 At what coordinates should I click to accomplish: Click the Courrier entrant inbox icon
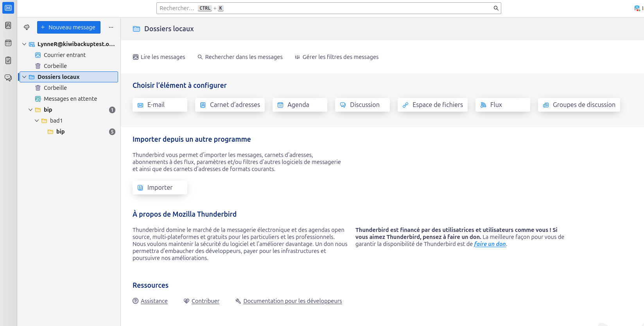pyautogui.click(x=38, y=55)
